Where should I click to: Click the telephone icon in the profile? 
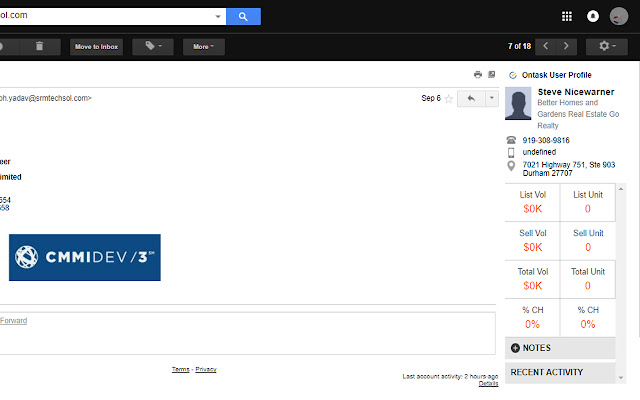[x=511, y=140]
